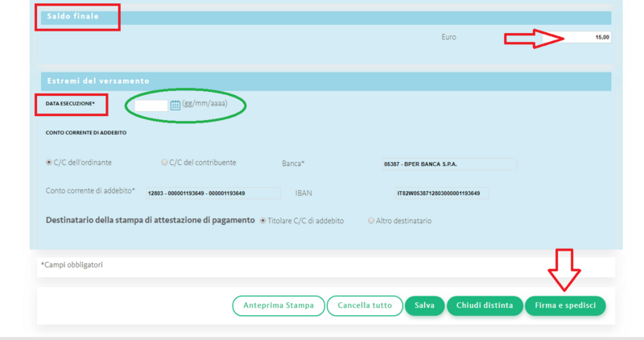The image size is (644, 340).
Task: Click the Data Esecuzione date input field
Action: (x=153, y=105)
